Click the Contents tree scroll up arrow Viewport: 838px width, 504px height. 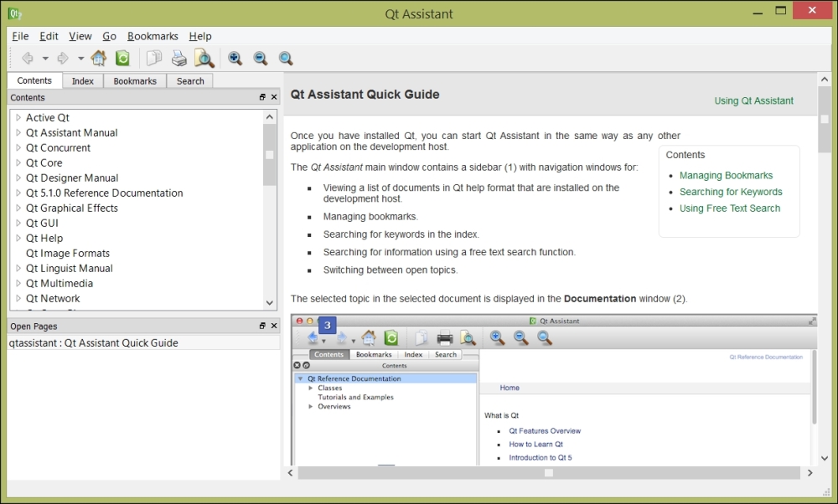coord(269,117)
